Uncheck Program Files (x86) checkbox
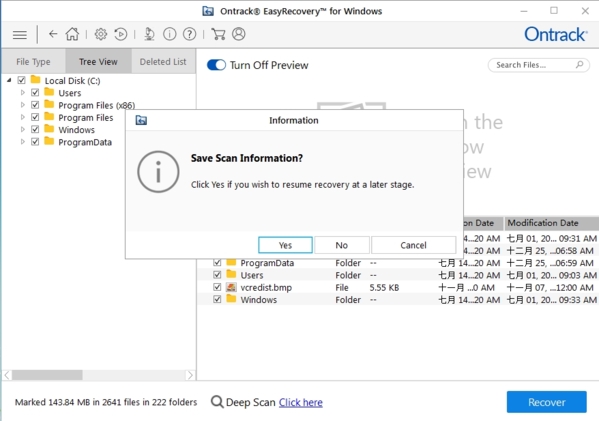This screenshot has height=421, width=599. coord(35,105)
